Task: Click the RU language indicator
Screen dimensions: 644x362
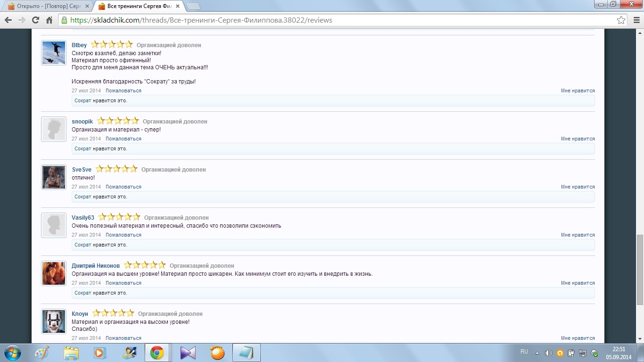Action: [524, 352]
